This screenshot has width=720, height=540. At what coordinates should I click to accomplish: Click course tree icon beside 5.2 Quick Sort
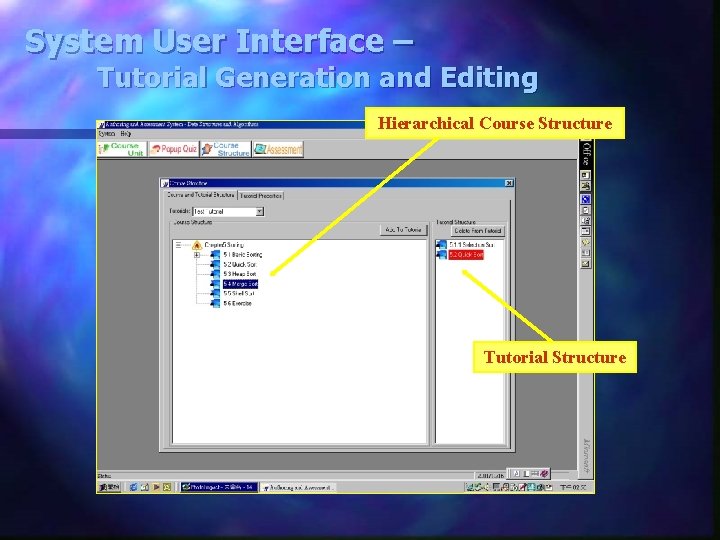pyautogui.click(x=215, y=264)
